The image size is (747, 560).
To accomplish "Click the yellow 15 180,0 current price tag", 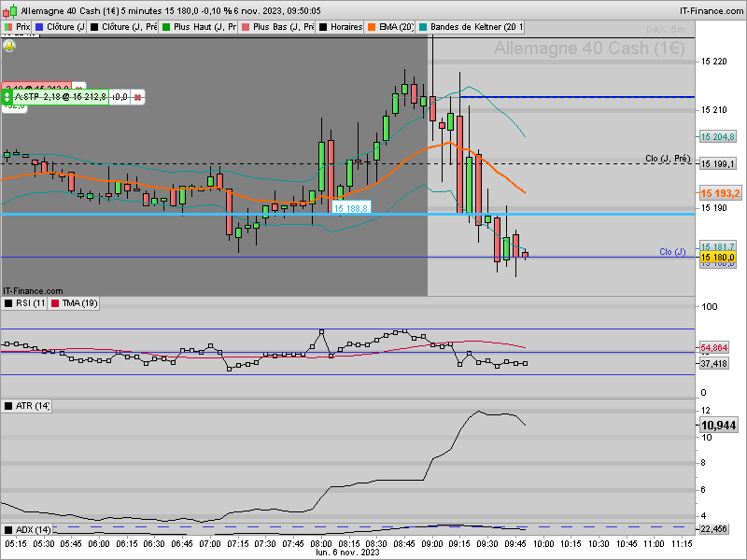I will (x=717, y=258).
